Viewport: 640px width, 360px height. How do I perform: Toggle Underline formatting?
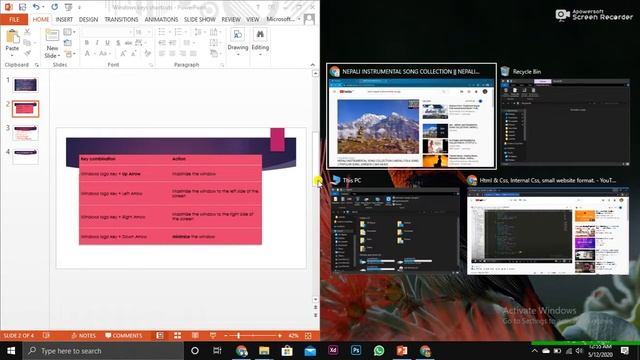tap(107, 43)
